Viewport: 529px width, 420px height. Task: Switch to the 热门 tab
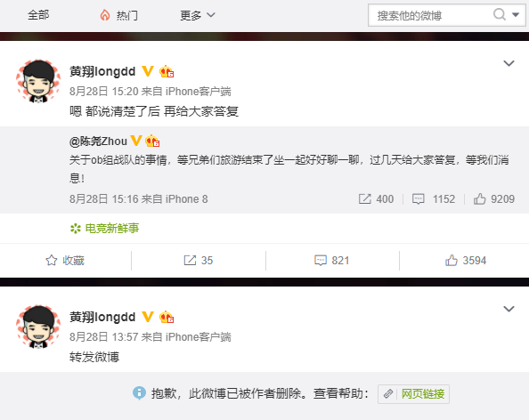point(118,15)
